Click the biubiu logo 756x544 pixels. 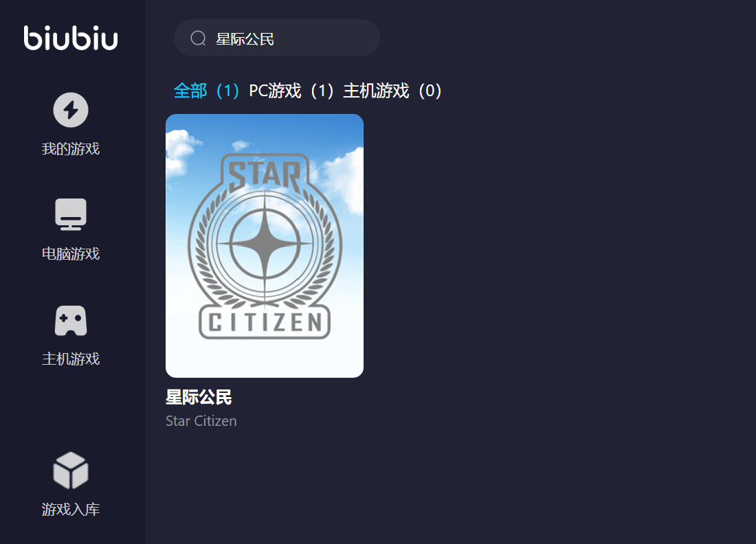(x=71, y=38)
